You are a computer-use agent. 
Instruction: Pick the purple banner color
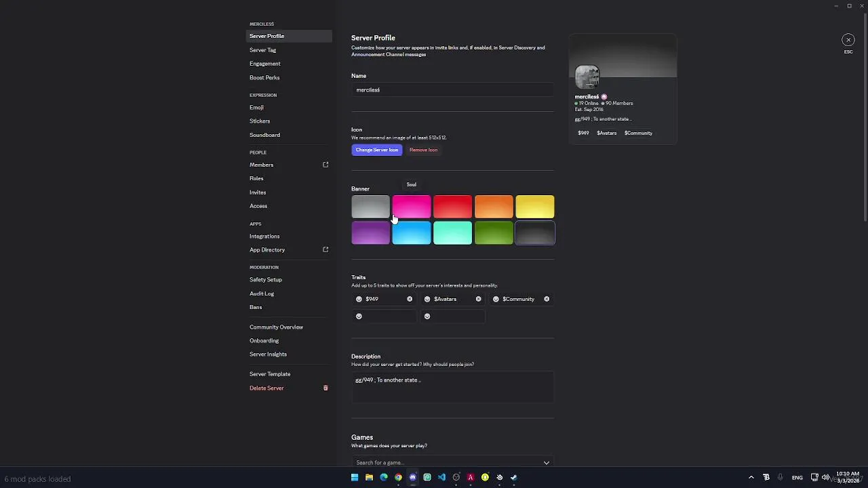[x=370, y=233]
